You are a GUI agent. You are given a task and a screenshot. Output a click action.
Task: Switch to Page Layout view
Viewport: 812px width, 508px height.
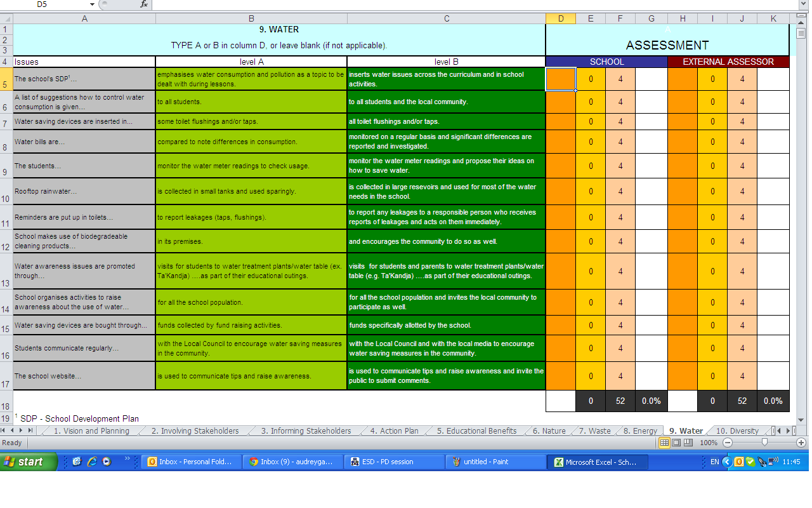tap(676, 443)
